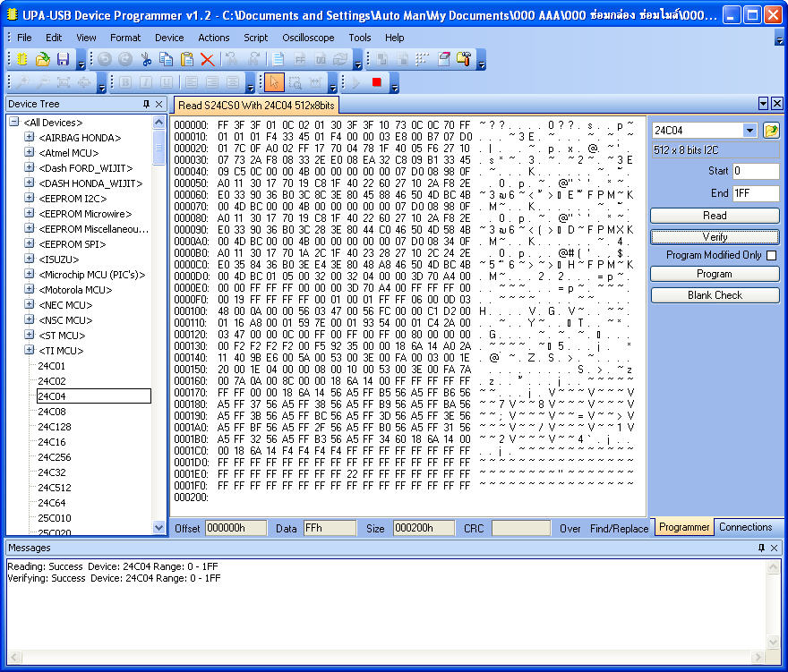The width and height of the screenshot is (788, 672).
Task: Click the open-file folder icon beside 24C04 combo
Action: click(x=771, y=130)
